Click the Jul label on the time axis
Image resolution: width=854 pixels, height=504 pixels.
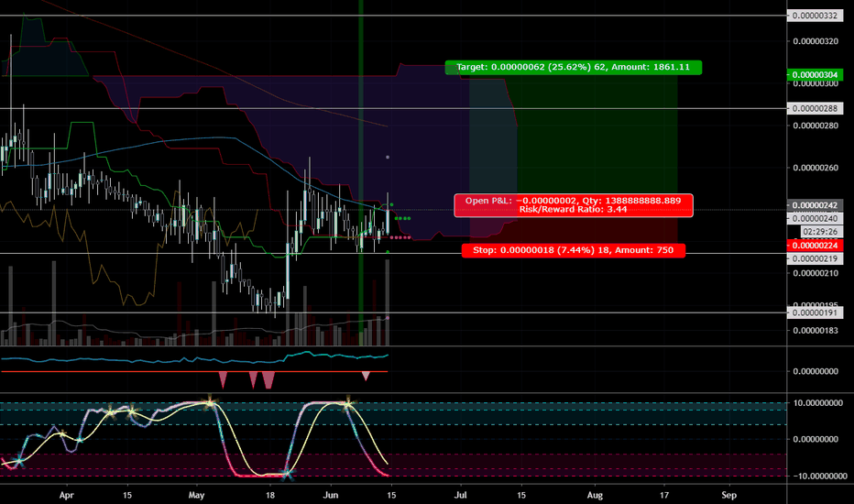pos(461,495)
